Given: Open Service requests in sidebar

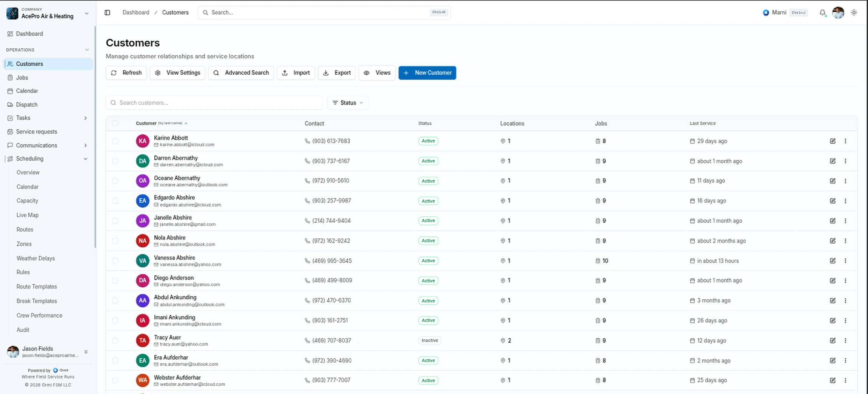Looking at the screenshot, I should 48,132.
